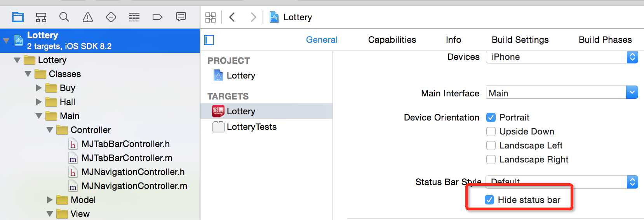Open the Main Interface combo box arrow
Screen dimensions: 644x220
tap(632, 93)
